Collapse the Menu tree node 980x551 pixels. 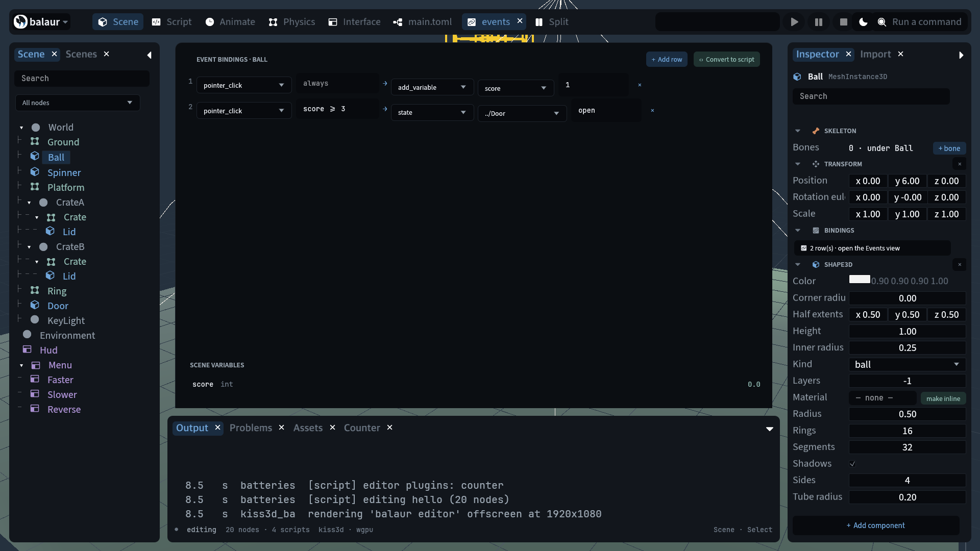pos(21,365)
